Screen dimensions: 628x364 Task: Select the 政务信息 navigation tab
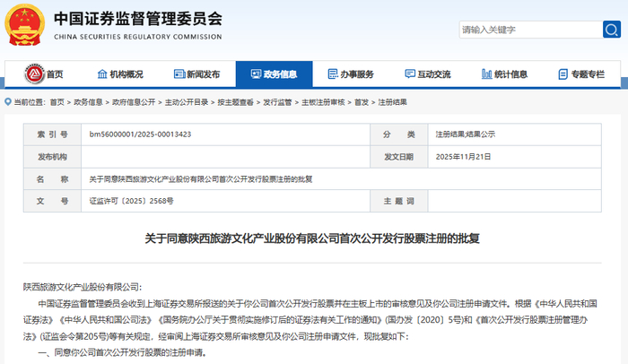pyautogui.click(x=274, y=74)
